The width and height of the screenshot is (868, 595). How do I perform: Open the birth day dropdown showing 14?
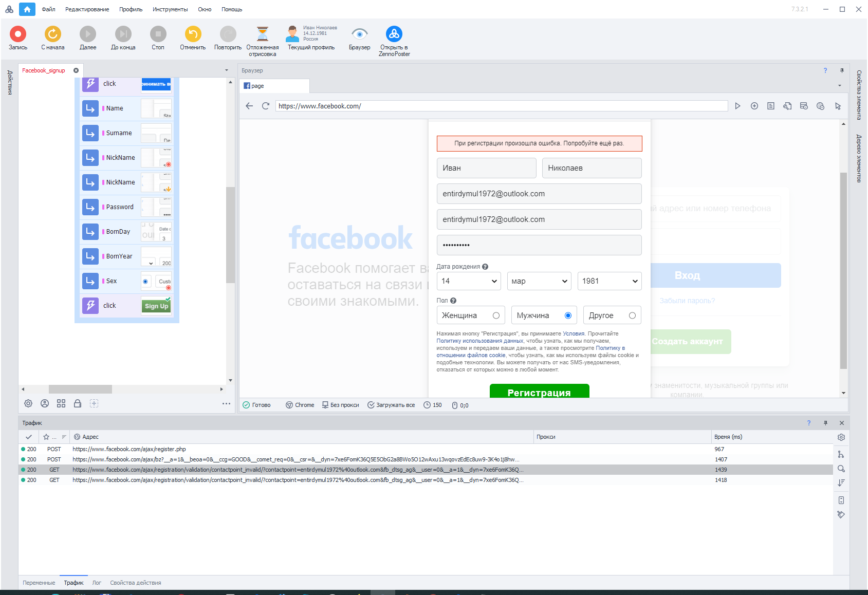(x=469, y=281)
